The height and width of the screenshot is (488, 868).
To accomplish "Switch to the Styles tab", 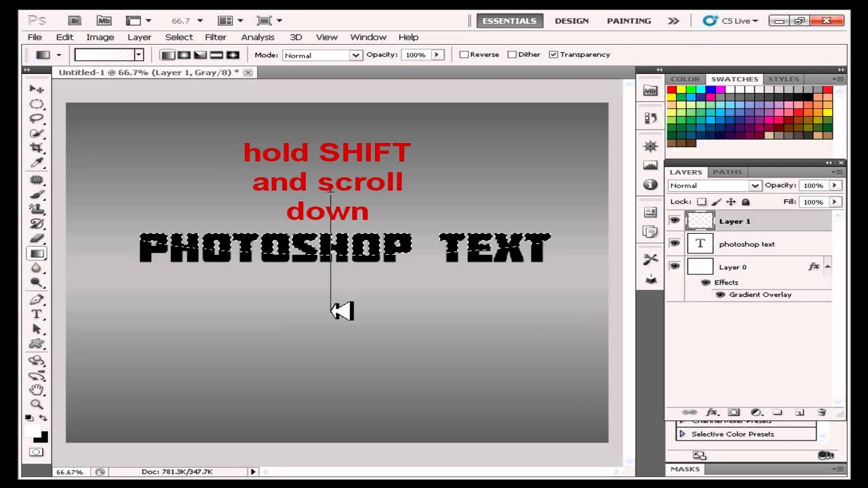I will pyautogui.click(x=784, y=79).
